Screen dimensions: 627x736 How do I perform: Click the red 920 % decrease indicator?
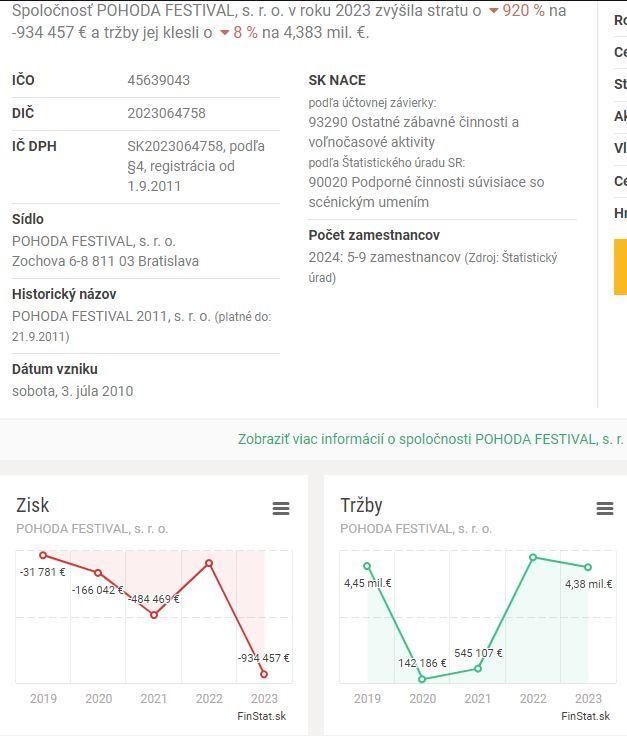click(517, 10)
